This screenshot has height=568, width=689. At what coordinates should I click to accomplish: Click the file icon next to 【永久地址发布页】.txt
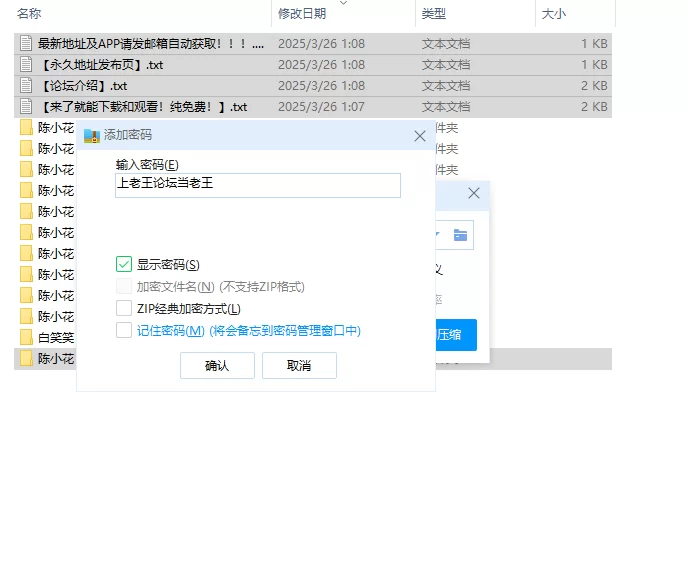coord(26,65)
